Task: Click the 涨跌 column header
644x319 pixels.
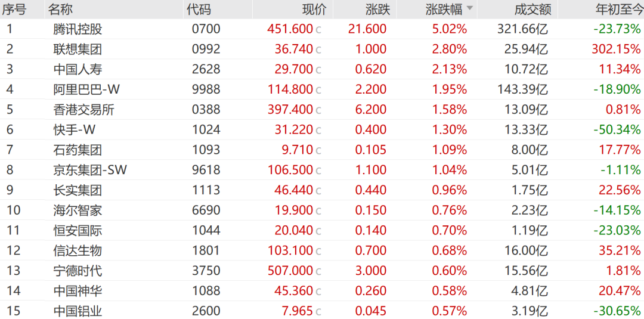Action: point(378,9)
